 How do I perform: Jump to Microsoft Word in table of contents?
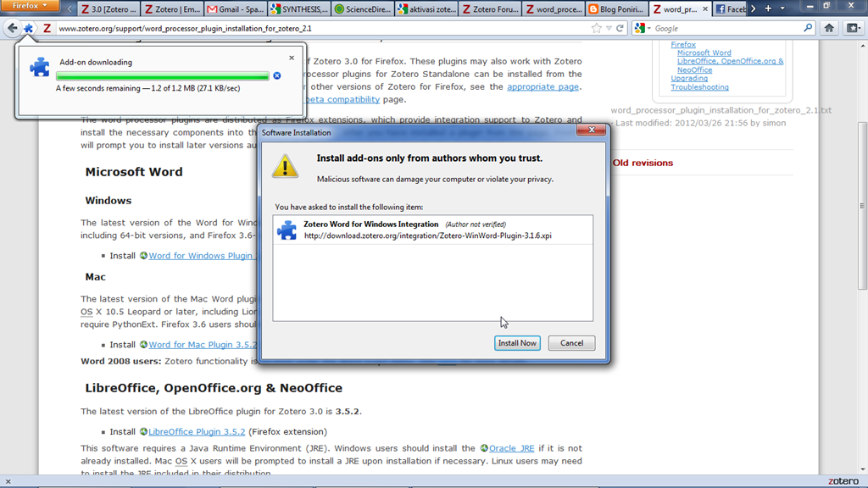704,53
